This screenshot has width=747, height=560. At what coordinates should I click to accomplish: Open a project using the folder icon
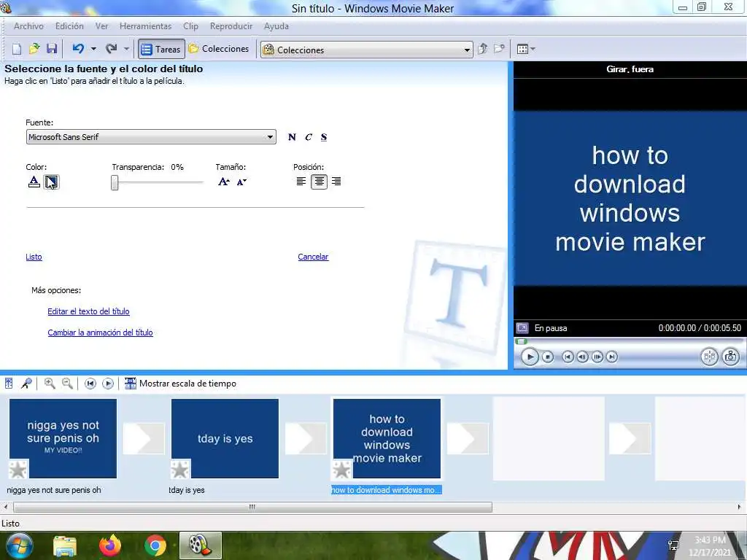tap(34, 49)
